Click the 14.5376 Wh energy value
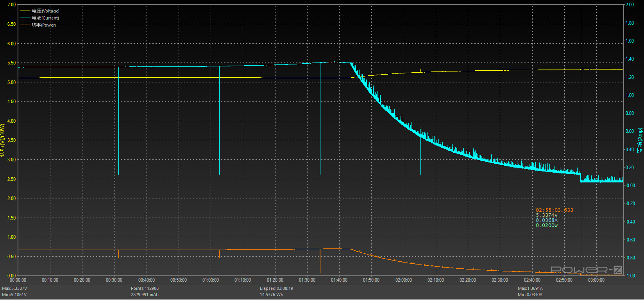The width and height of the screenshot is (644, 300). pyautogui.click(x=272, y=295)
